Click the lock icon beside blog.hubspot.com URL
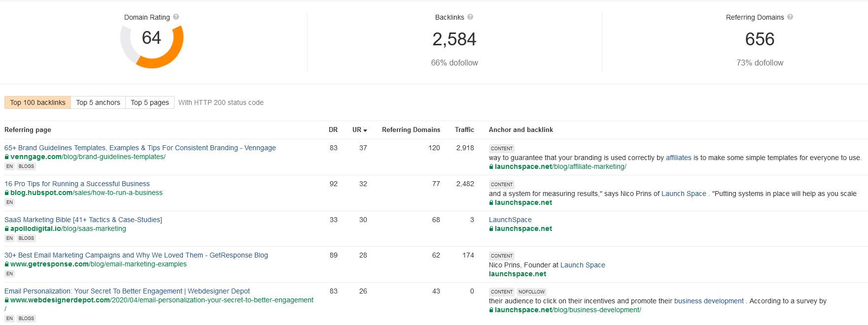The width and height of the screenshot is (868, 325). point(7,193)
